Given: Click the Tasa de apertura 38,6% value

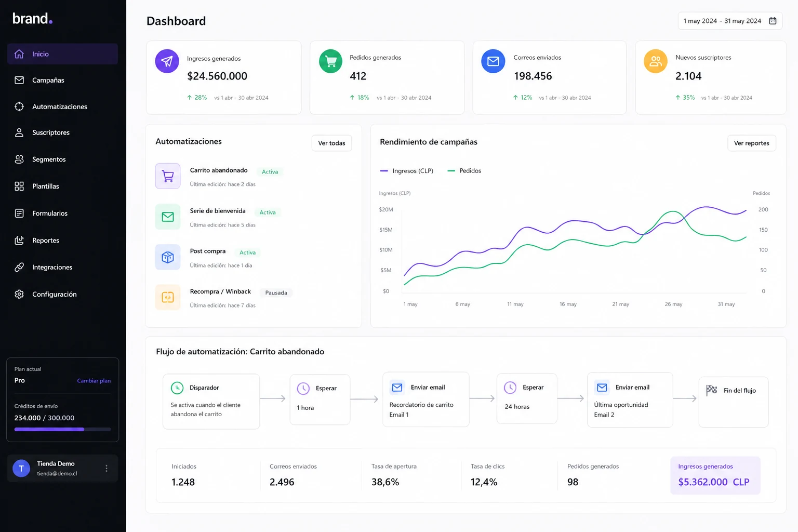Looking at the screenshot, I should click(385, 482).
